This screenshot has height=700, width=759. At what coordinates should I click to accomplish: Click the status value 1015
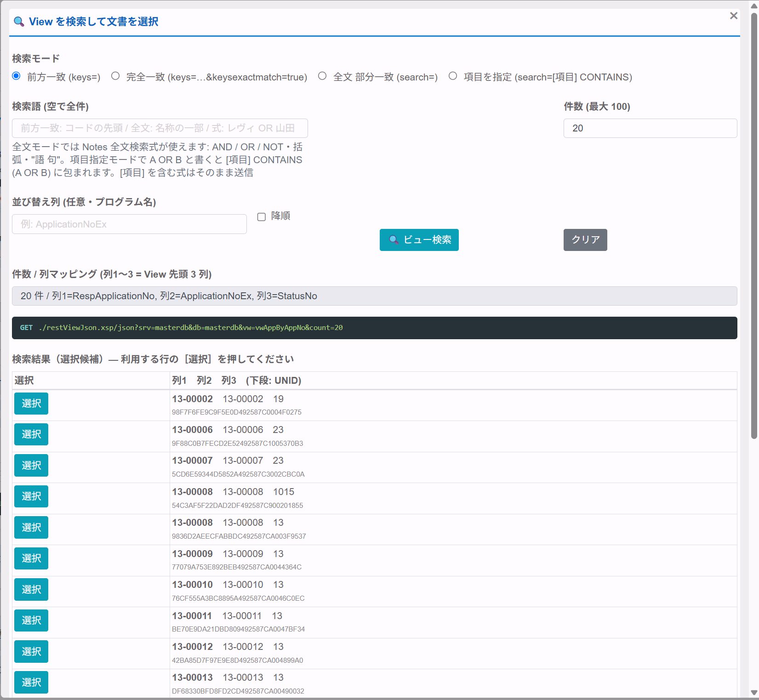[284, 492]
